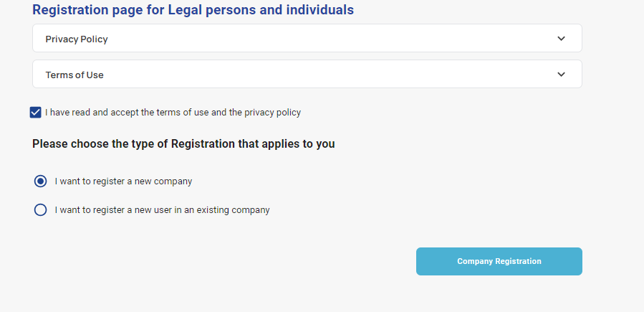
Task: Uncheck the accept terms and privacy checkbox
Action: 36,113
